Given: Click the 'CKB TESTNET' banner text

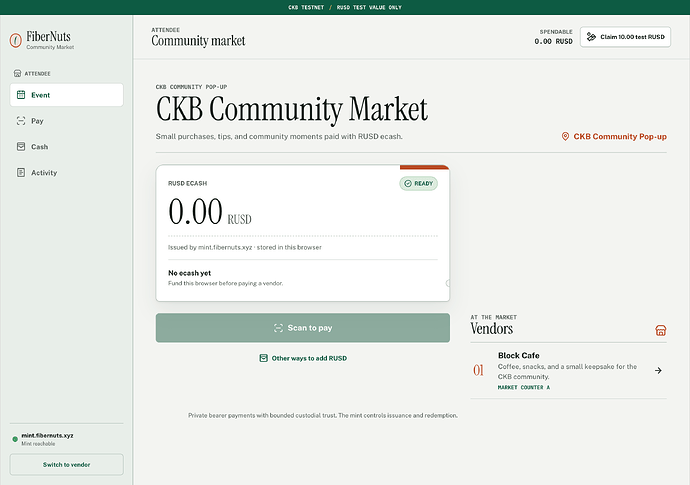Looking at the screenshot, I should click(306, 7).
